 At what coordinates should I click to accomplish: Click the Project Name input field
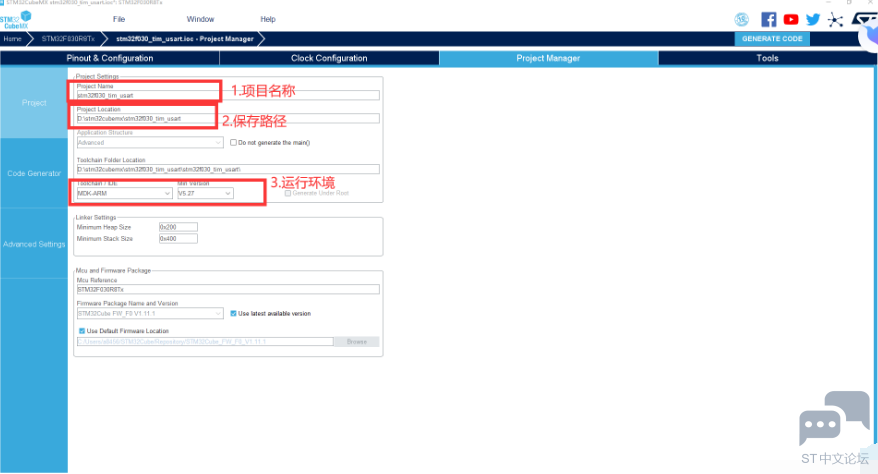pos(228,95)
